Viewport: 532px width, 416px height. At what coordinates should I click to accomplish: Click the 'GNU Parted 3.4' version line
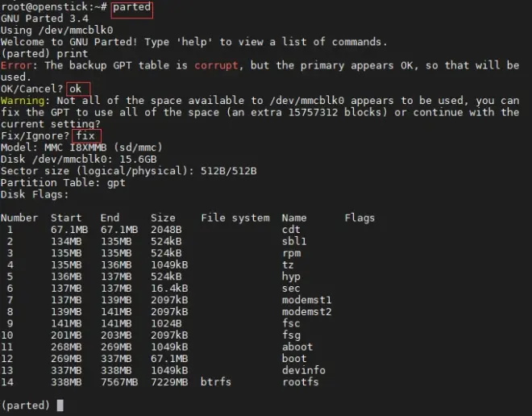[44, 19]
